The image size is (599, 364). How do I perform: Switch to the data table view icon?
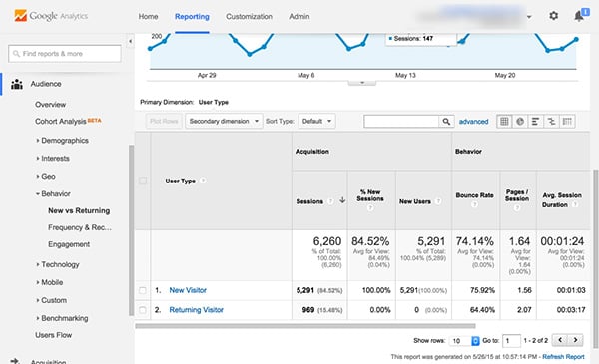[504, 122]
